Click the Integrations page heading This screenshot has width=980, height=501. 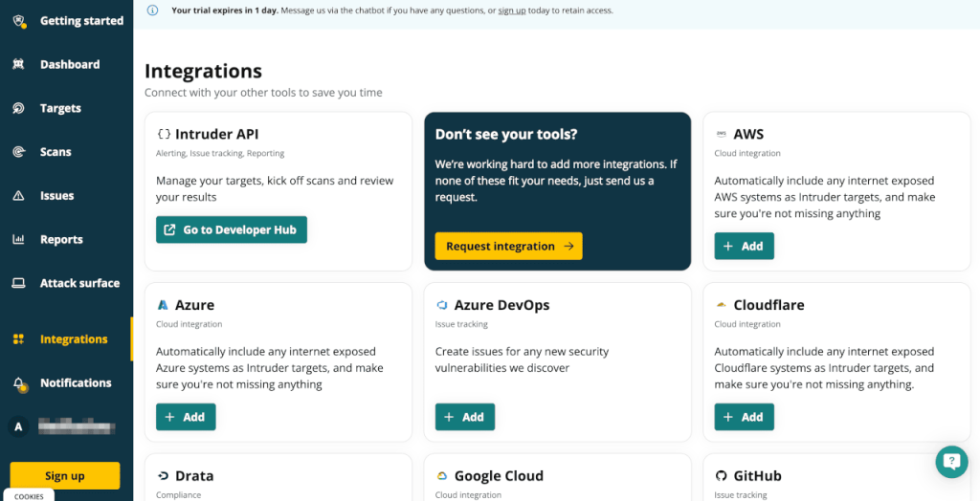[203, 71]
